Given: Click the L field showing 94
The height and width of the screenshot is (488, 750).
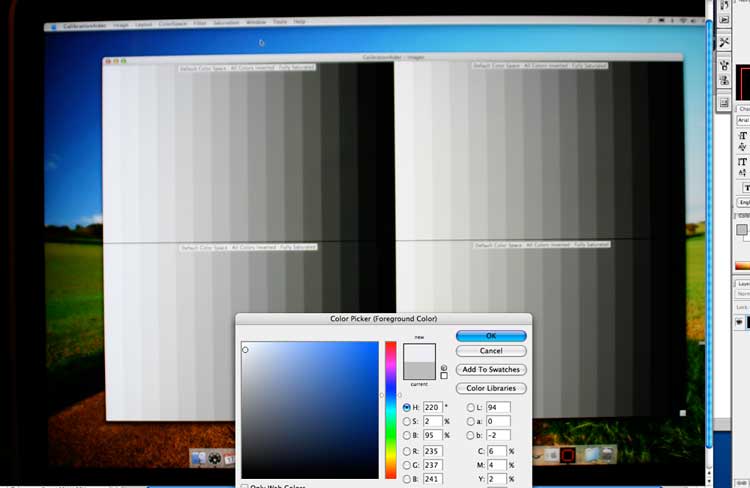Looking at the screenshot, I should [x=498, y=407].
